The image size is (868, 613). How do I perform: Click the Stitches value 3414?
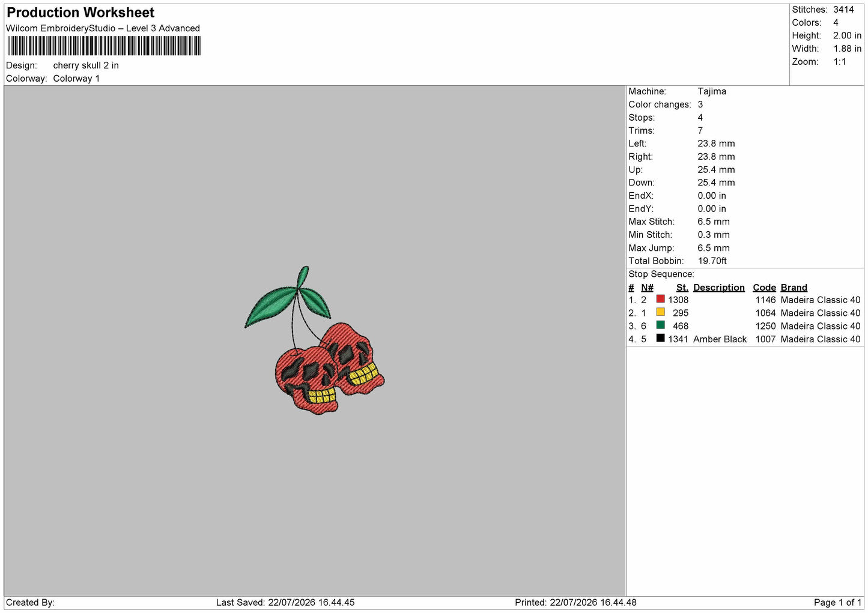point(843,10)
